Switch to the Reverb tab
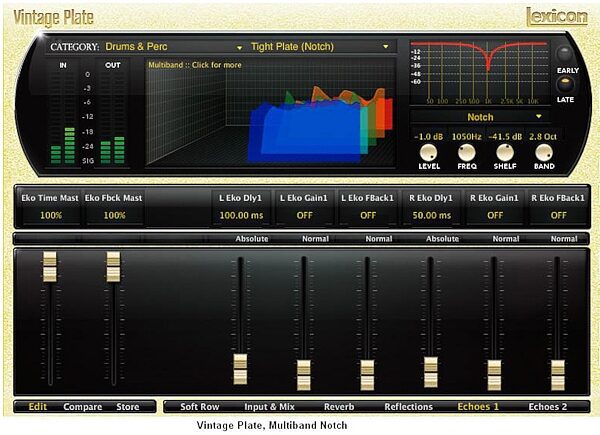Image resolution: width=600 pixels, height=435 pixels. pyautogui.click(x=339, y=407)
